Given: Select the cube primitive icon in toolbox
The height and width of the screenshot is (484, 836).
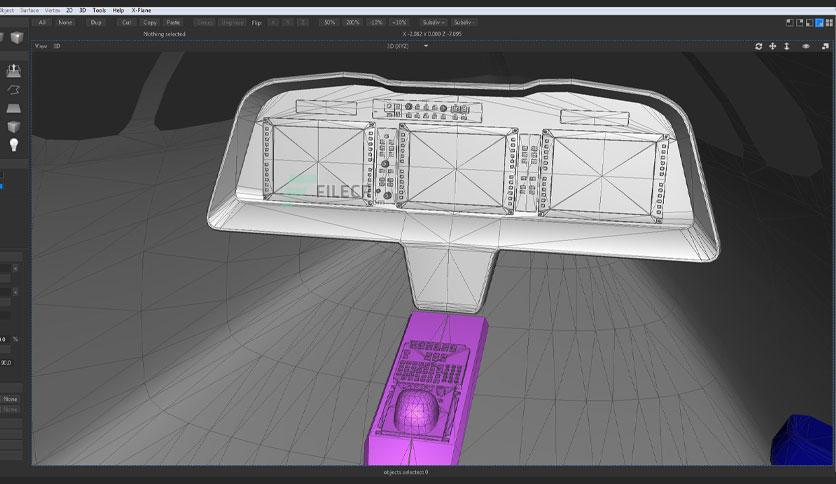Looking at the screenshot, I should [17, 38].
